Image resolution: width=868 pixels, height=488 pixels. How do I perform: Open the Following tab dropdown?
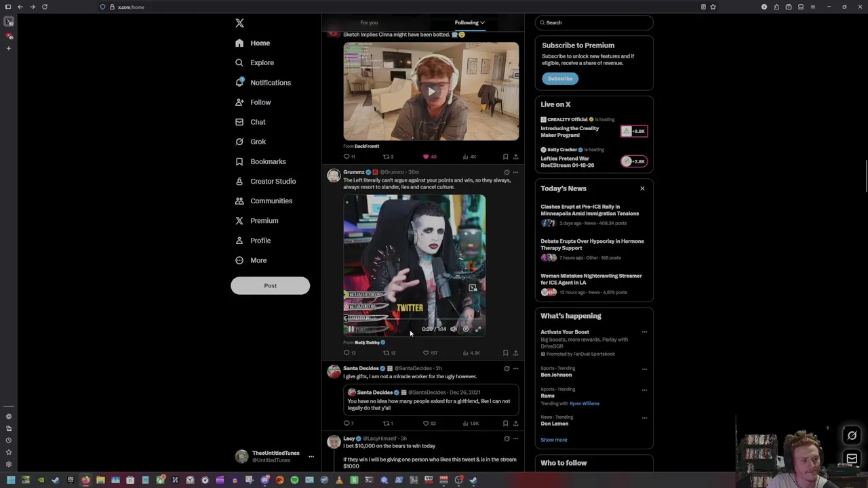[x=469, y=22]
